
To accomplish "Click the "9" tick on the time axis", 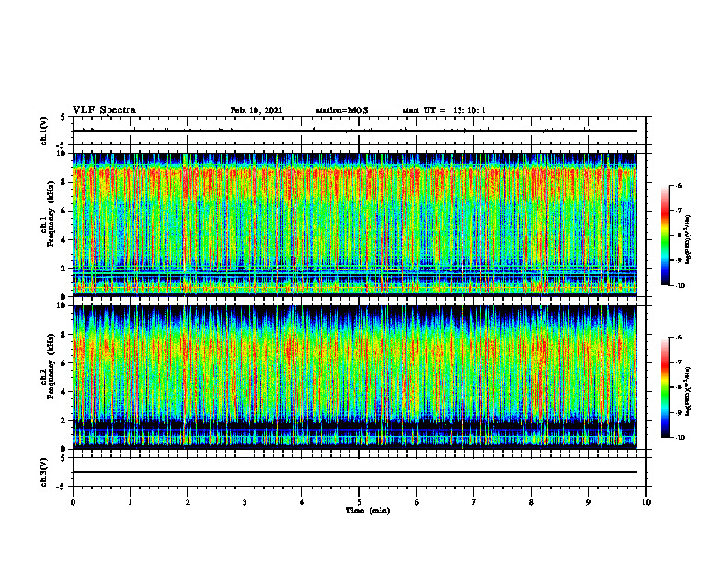I will 588,502.
